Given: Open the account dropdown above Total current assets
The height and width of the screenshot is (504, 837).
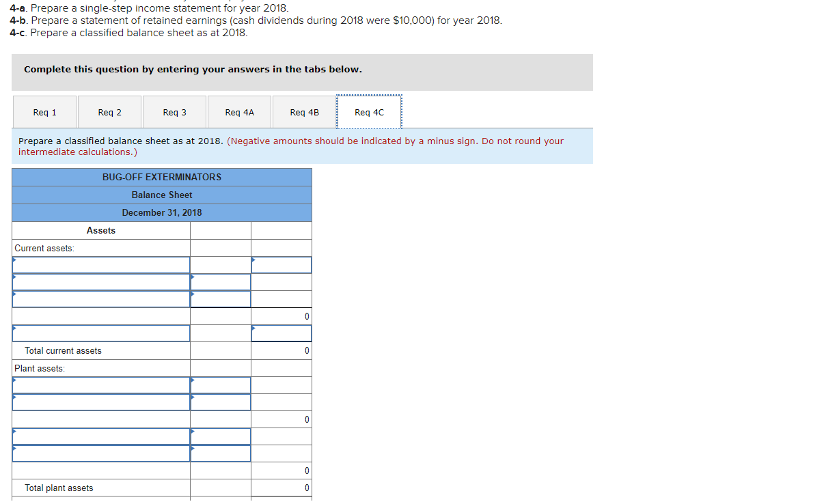Looking at the screenshot, I should (100, 333).
